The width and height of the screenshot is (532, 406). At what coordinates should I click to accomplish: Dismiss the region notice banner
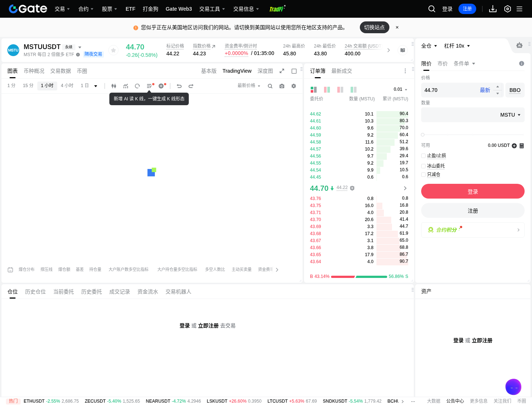point(397,27)
